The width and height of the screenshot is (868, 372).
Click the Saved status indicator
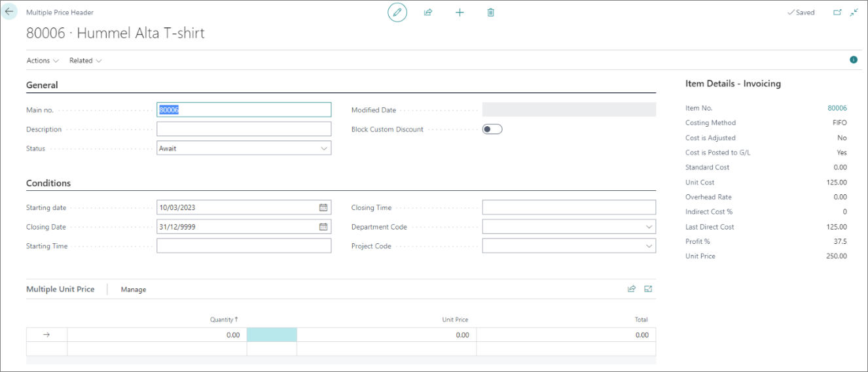point(801,12)
